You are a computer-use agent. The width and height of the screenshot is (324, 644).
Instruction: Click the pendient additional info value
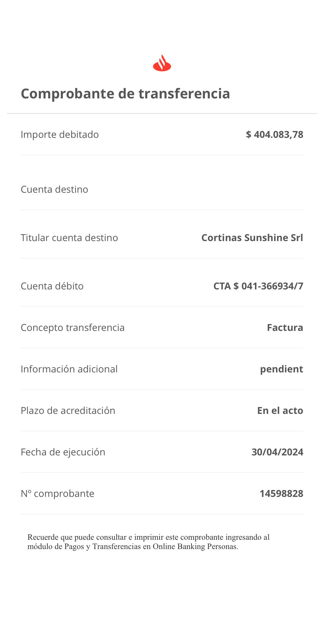[x=281, y=369]
